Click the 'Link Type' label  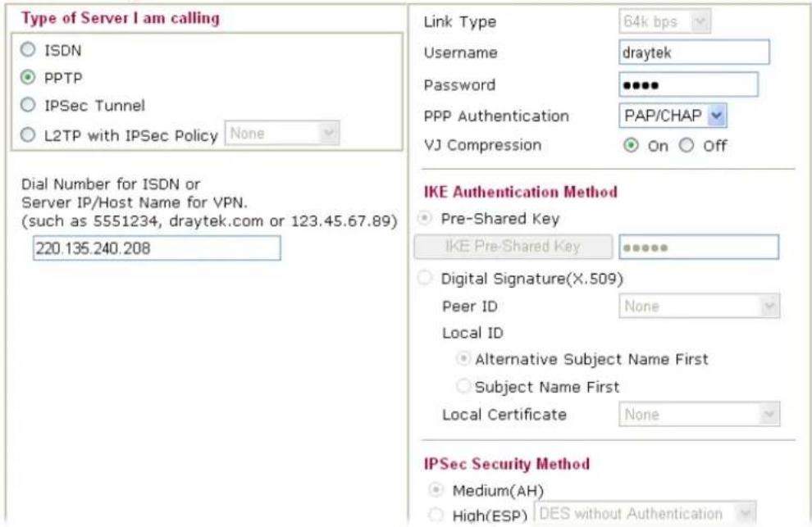(x=460, y=22)
